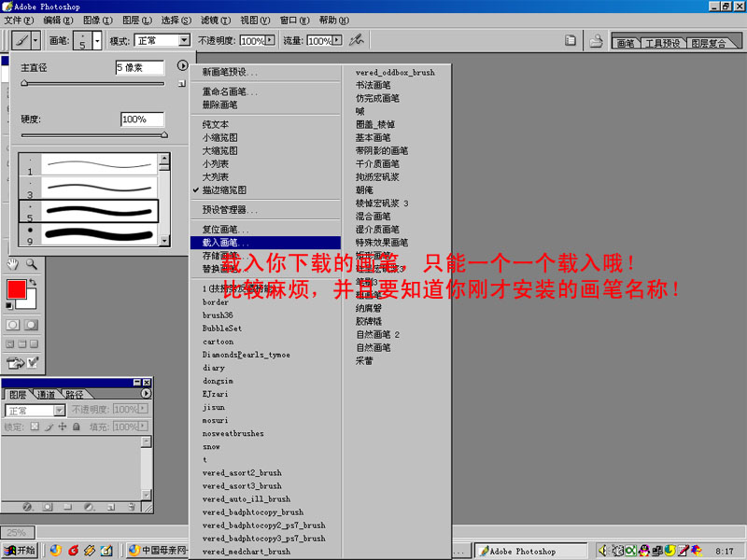
Task: Open the 不透明度 opacity slider arrow
Action: click(x=270, y=40)
